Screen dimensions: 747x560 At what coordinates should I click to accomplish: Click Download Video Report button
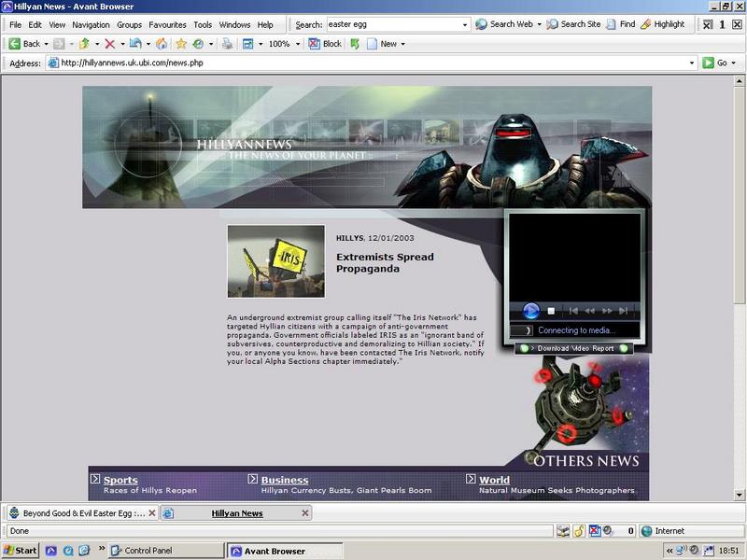pyautogui.click(x=575, y=348)
